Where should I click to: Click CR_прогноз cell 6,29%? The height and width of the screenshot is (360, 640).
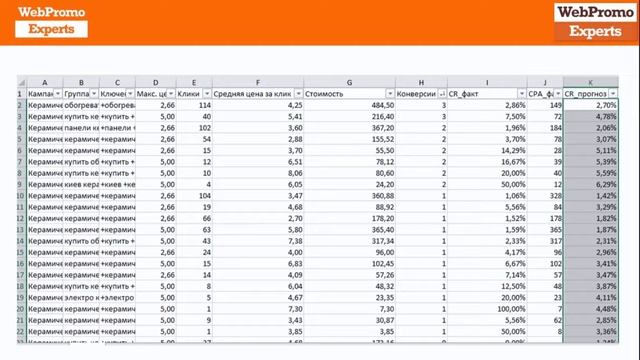[x=591, y=184]
